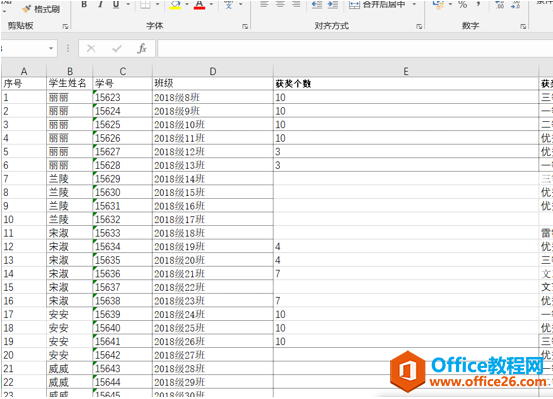Click the award count 7 in 2018级21班 row
Image resolution: width=553 pixels, height=399 pixels.
point(406,274)
